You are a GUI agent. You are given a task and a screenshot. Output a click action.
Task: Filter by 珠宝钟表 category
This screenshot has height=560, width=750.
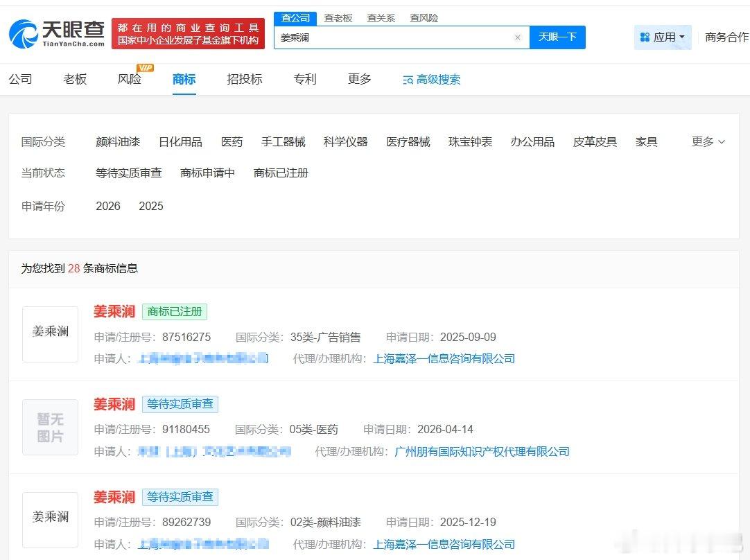click(x=470, y=142)
